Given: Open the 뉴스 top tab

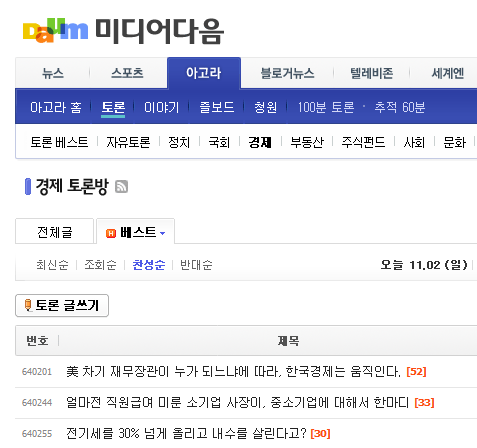Looking at the screenshot, I should click(53, 73).
